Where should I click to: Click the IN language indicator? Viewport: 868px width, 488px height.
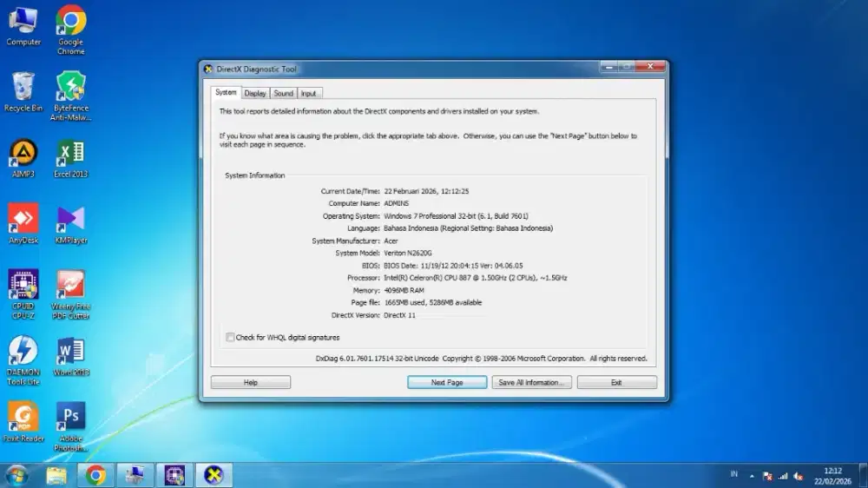(734, 474)
